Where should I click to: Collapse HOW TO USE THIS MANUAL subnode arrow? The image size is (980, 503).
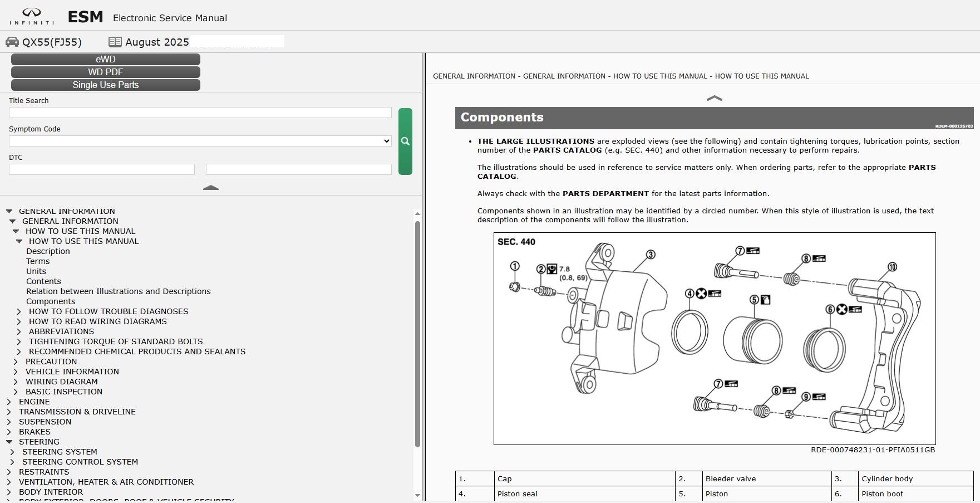[x=19, y=241]
